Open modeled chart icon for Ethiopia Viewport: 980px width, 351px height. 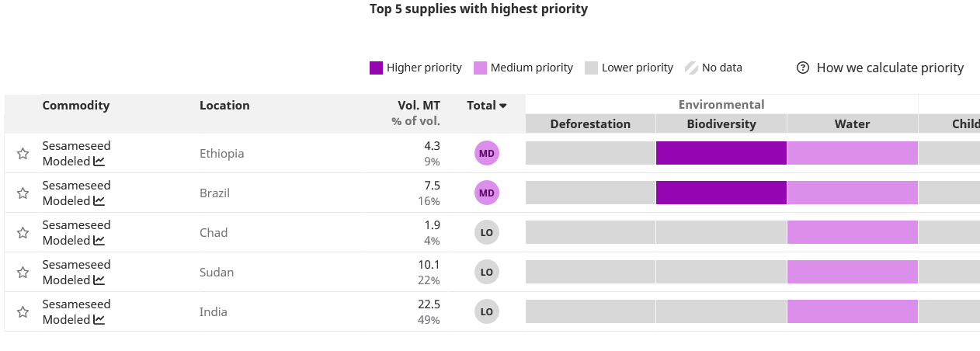(x=99, y=162)
